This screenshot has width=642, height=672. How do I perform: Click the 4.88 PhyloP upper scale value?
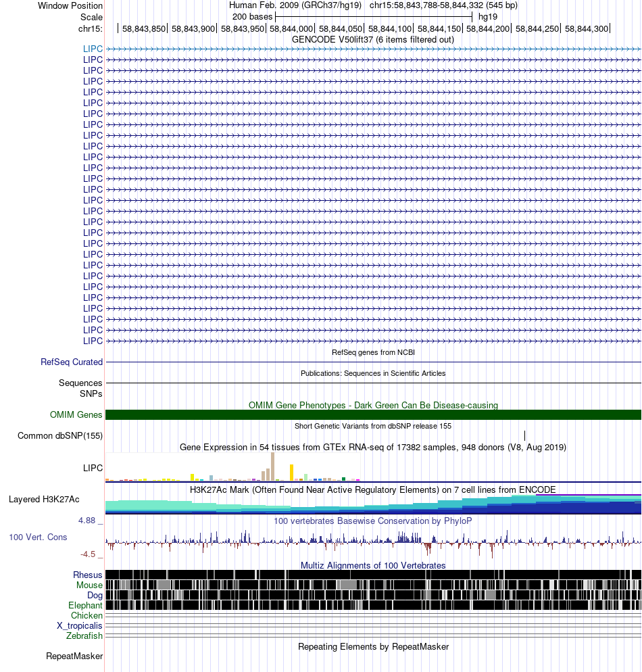click(87, 521)
